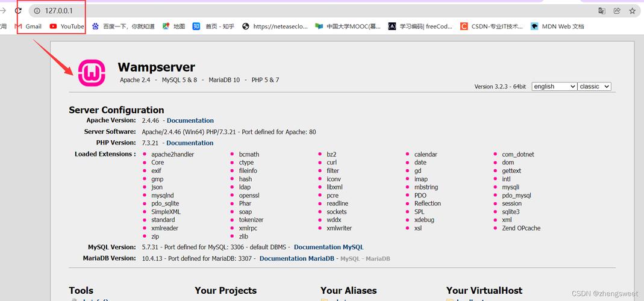Click the tokenizer extension entry
Screen dimensions: 644x301
tap(251, 220)
